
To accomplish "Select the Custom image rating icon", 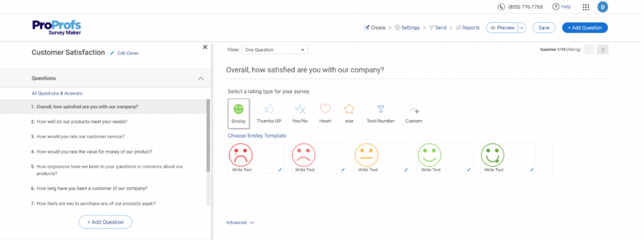I will coord(414,109).
